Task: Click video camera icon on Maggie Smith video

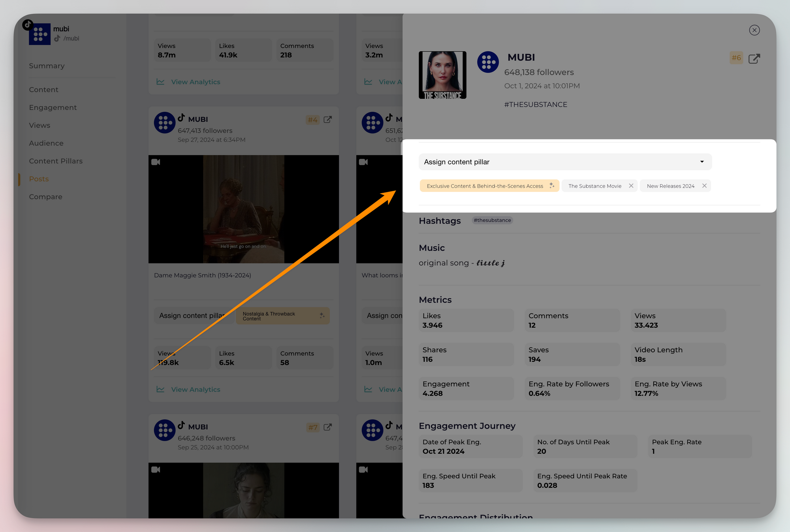Action: coord(156,162)
